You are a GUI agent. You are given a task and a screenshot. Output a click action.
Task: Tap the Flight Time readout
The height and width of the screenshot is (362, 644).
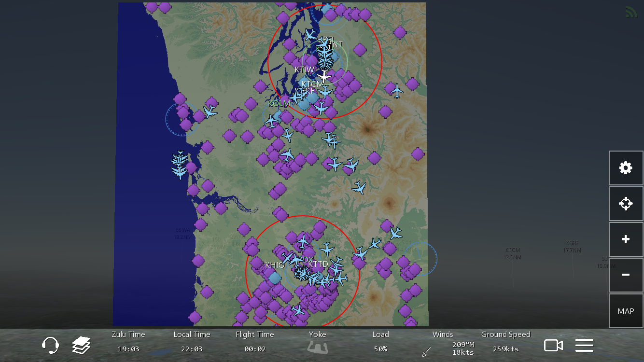255,342
